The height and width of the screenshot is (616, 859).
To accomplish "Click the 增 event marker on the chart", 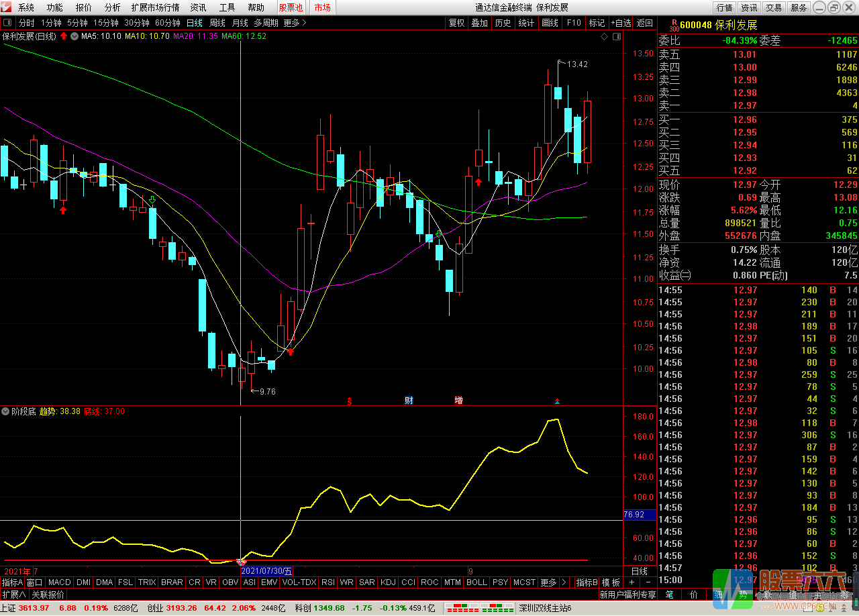I will coord(459,401).
